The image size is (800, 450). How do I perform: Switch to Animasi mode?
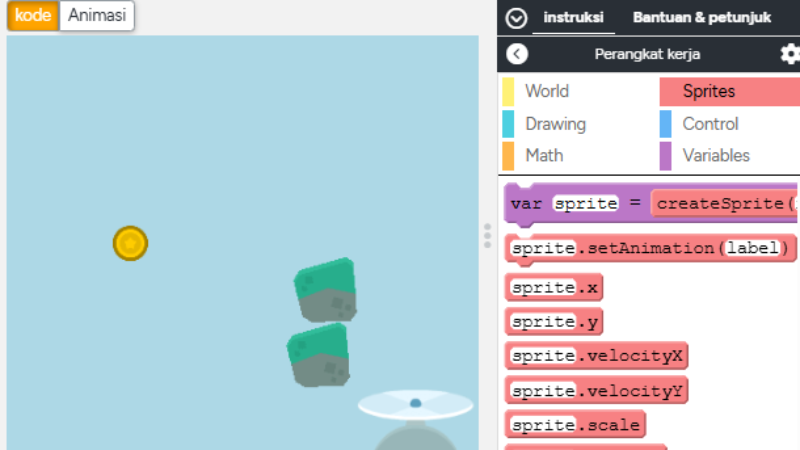(x=96, y=15)
